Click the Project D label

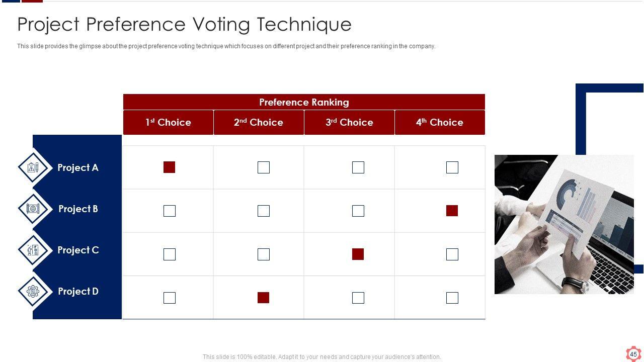click(78, 291)
